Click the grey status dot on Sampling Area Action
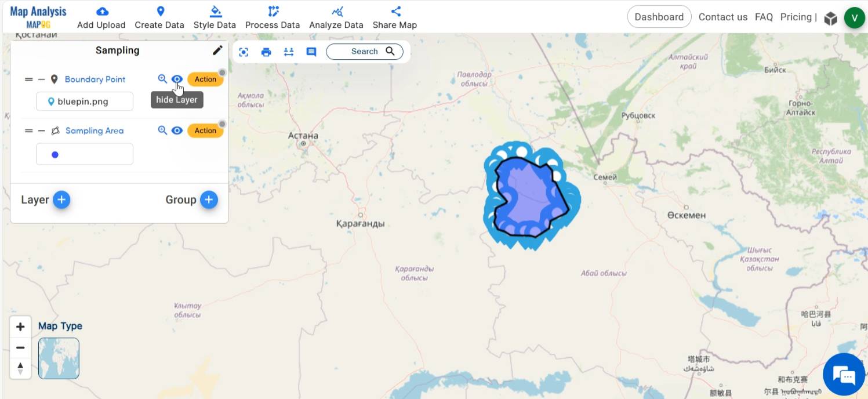Image resolution: width=868 pixels, height=399 pixels. point(222,124)
